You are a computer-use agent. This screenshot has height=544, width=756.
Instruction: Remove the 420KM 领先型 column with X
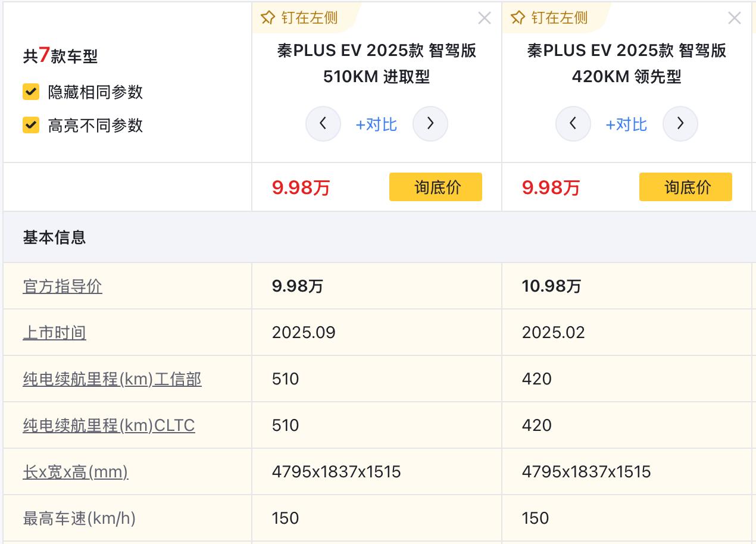735,18
